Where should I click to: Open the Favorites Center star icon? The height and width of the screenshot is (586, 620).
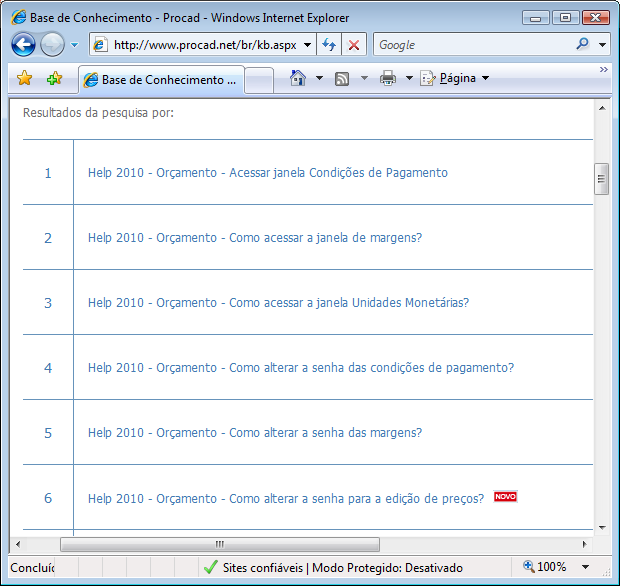25,79
